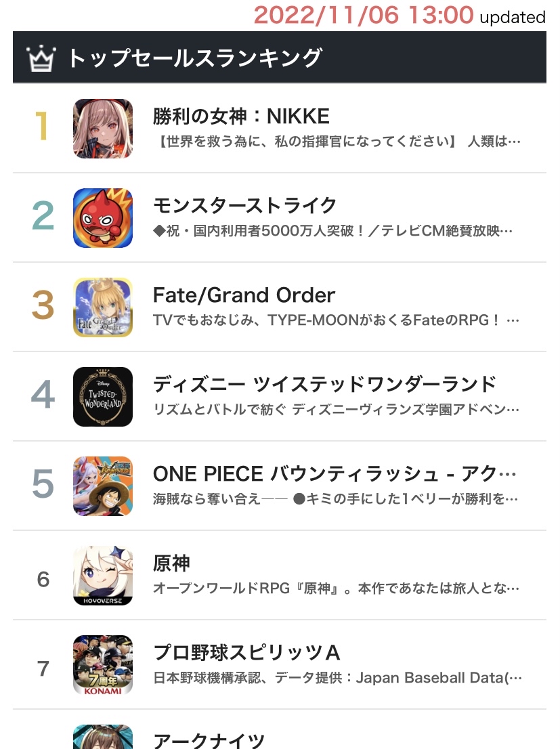The height and width of the screenshot is (749, 560).
Task: Tap the NIKKE app icon
Action: (103, 129)
